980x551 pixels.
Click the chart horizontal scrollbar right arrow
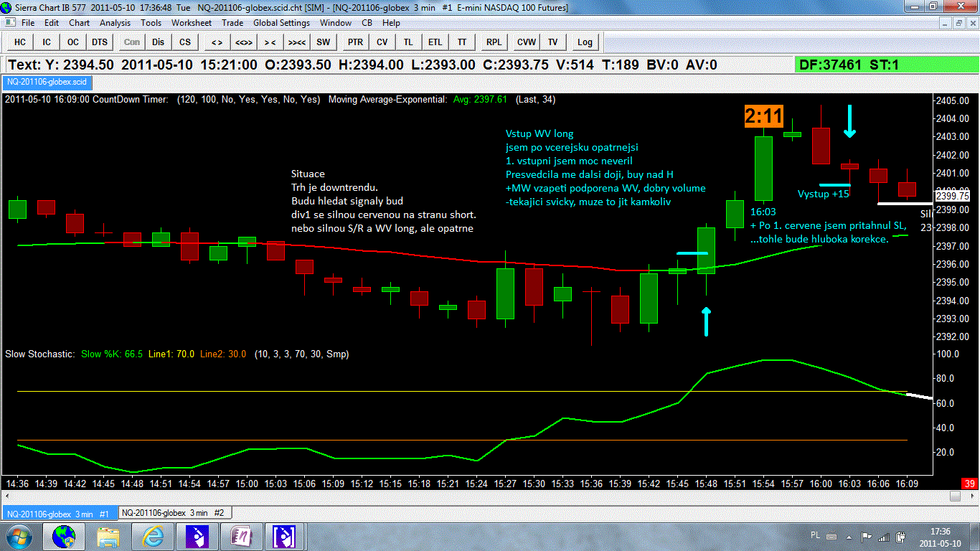click(973, 496)
